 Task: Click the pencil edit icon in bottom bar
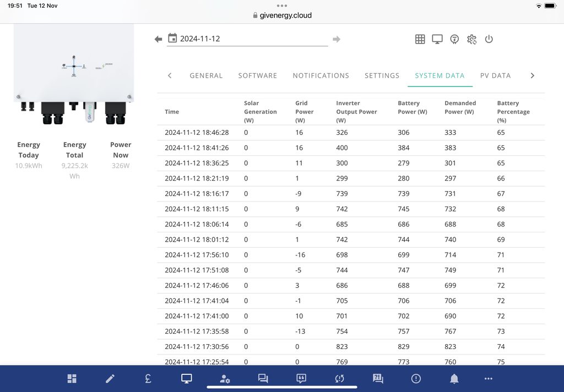pos(110,378)
